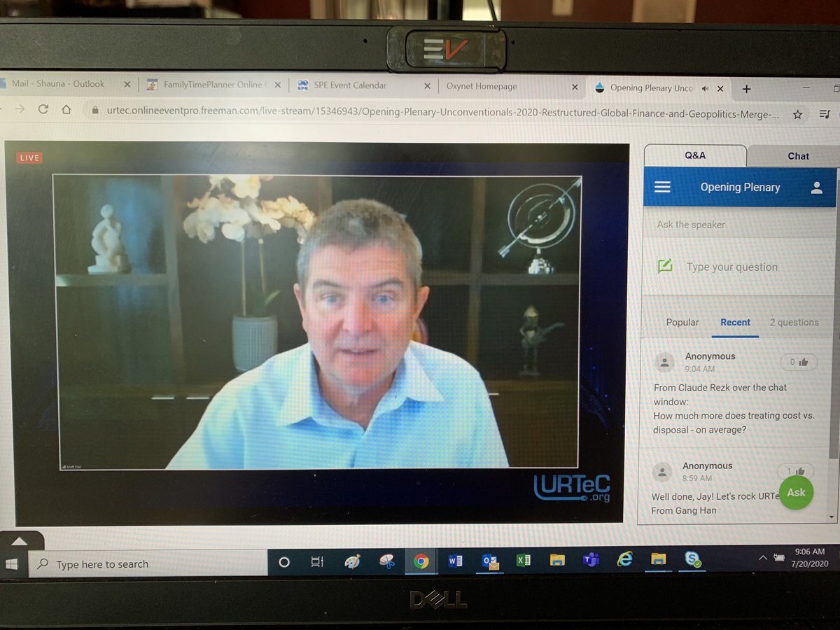Click the LIVE badge on the video
The image size is (840, 630).
pos(29,157)
